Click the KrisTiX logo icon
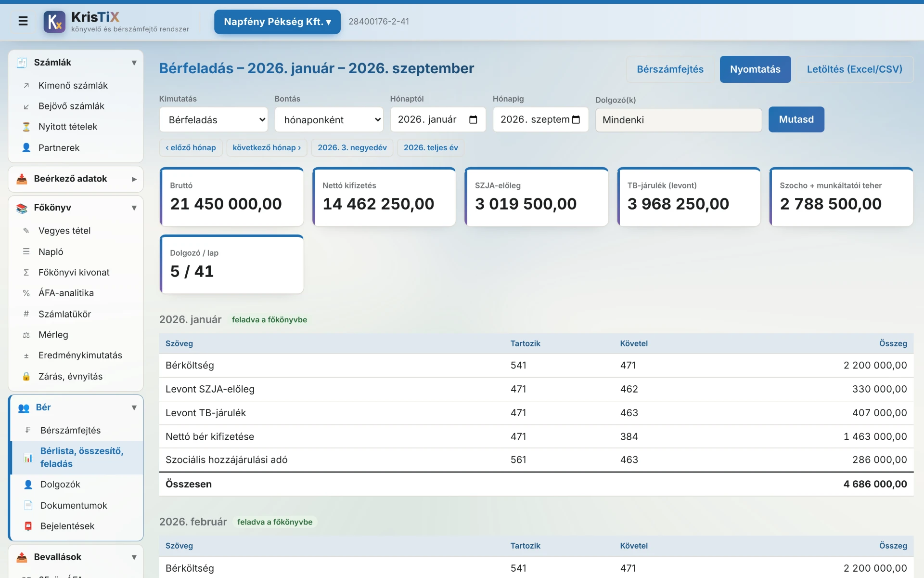This screenshot has height=578, width=924. pos(54,22)
